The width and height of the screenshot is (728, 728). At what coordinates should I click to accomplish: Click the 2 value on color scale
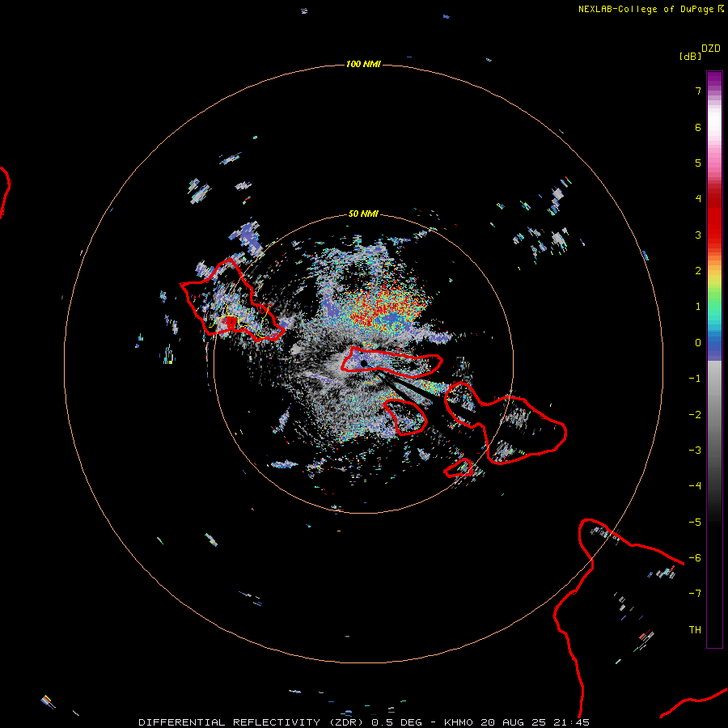pyautogui.click(x=698, y=271)
